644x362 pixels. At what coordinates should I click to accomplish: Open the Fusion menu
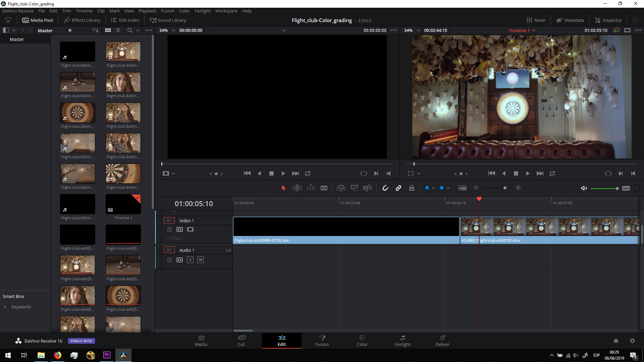tap(167, 11)
